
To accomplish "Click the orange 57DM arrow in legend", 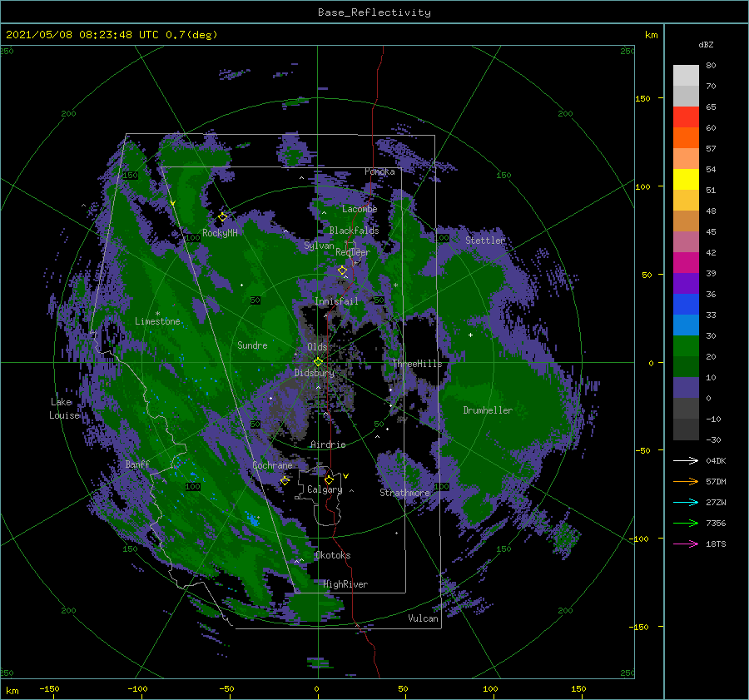I will click(x=686, y=482).
